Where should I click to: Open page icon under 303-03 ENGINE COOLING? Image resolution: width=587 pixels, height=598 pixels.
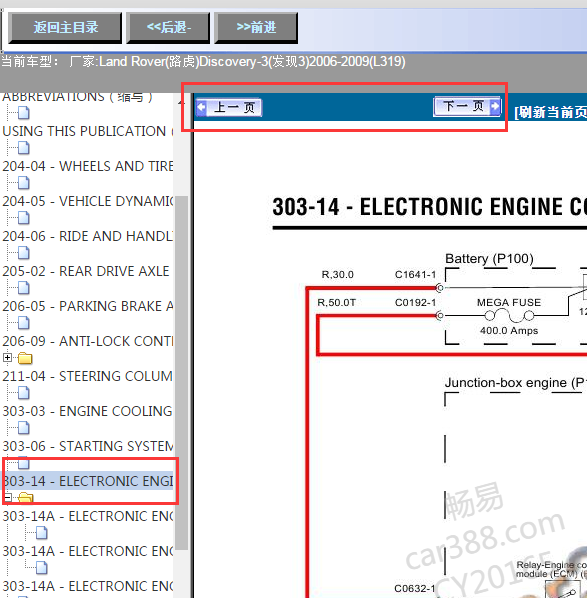[x=24, y=428]
